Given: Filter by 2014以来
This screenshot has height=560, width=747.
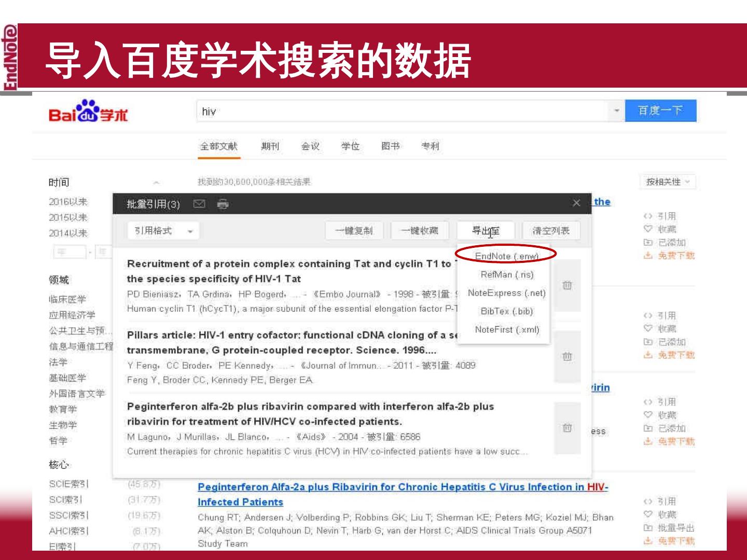Looking at the screenshot, I should (68, 233).
